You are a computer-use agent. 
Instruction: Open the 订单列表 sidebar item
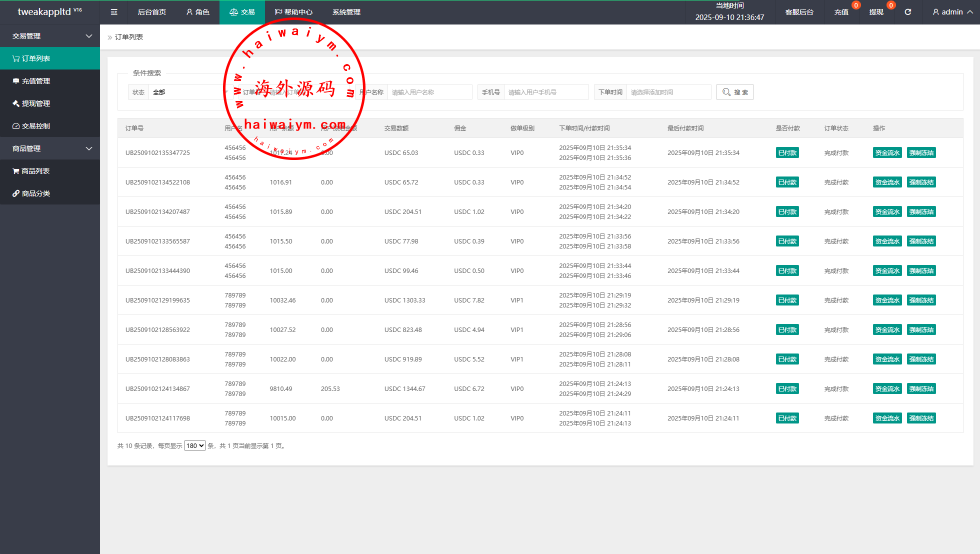[36, 58]
